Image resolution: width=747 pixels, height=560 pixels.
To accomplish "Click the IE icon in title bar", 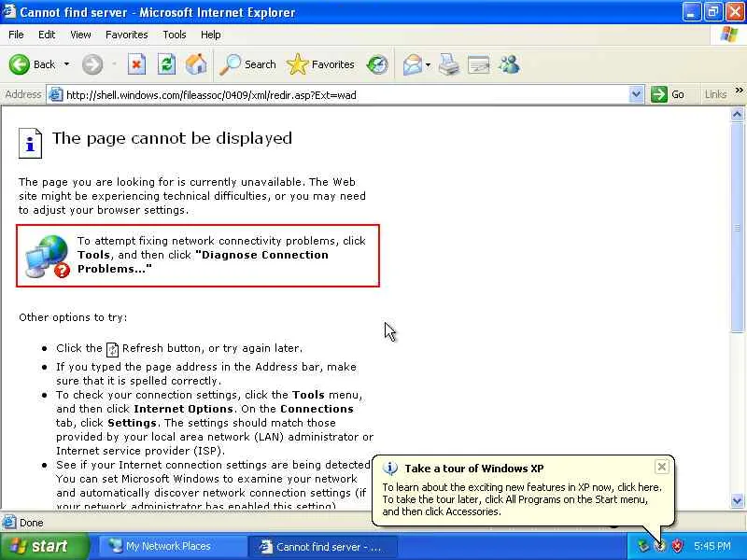I will tap(8, 11).
